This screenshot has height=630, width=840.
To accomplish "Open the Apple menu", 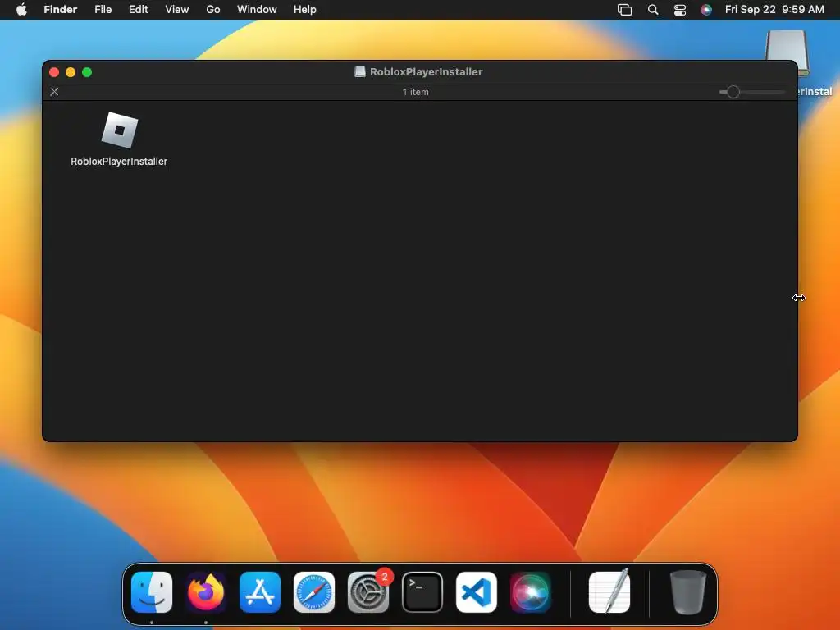I will (x=21, y=10).
